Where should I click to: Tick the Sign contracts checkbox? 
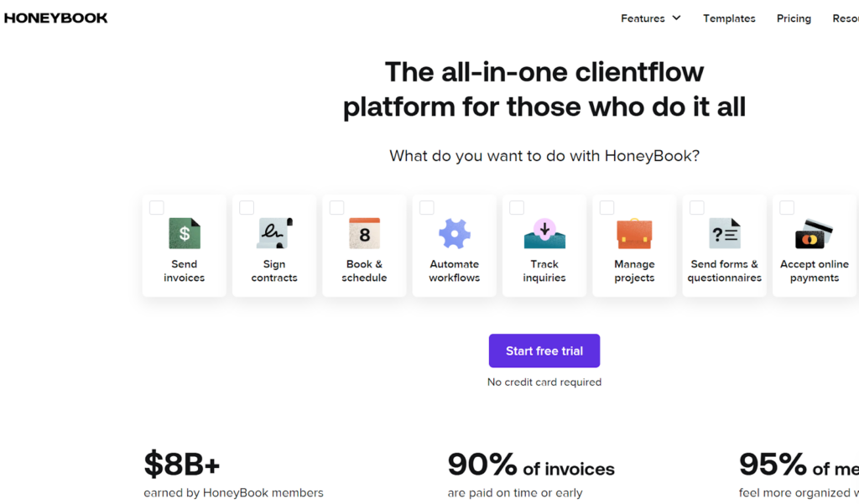[x=247, y=208]
